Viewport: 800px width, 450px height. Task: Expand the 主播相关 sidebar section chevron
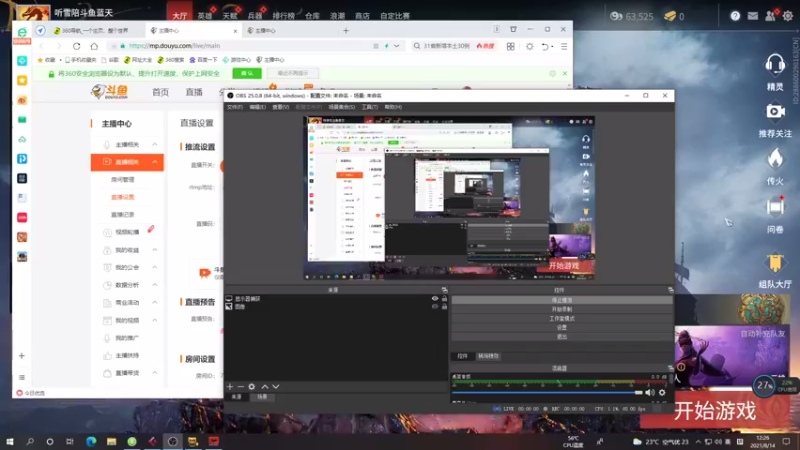(x=155, y=144)
